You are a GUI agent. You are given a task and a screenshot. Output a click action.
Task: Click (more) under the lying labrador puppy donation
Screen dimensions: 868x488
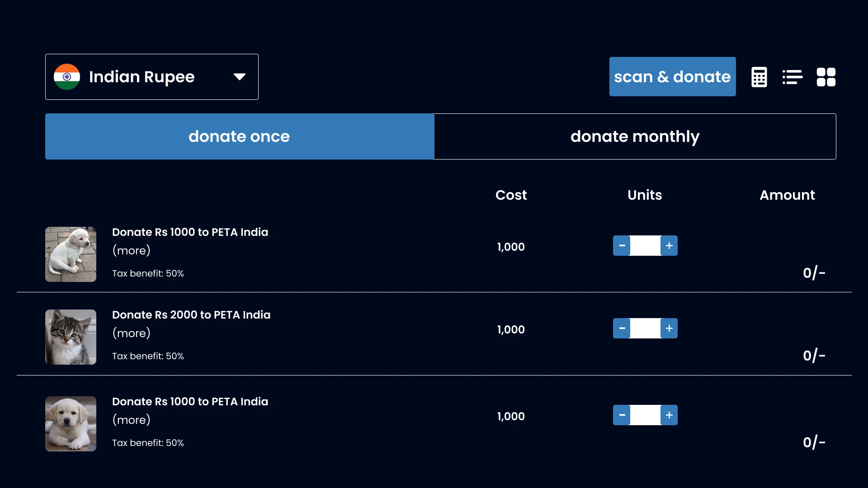point(131,420)
